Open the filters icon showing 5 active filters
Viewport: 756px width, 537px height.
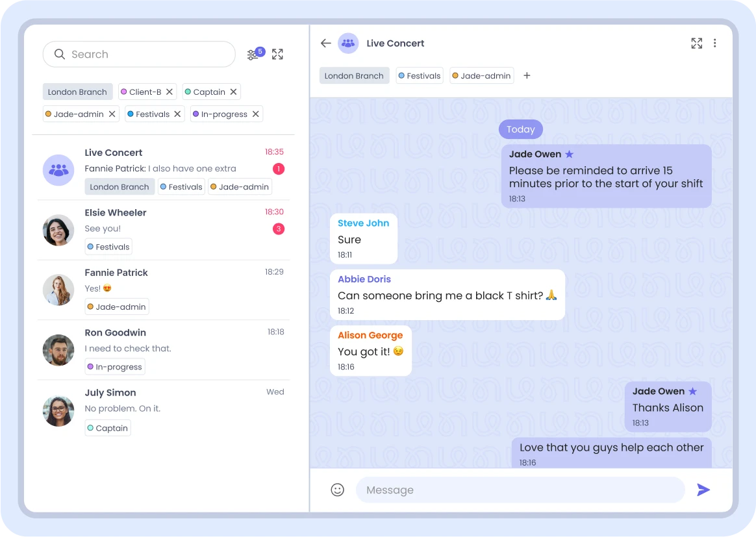point(254,55)
